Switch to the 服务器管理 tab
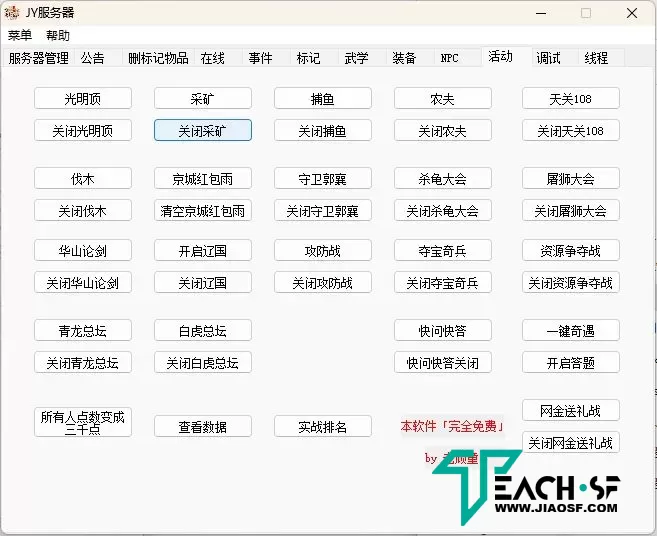 pos(39,58)
